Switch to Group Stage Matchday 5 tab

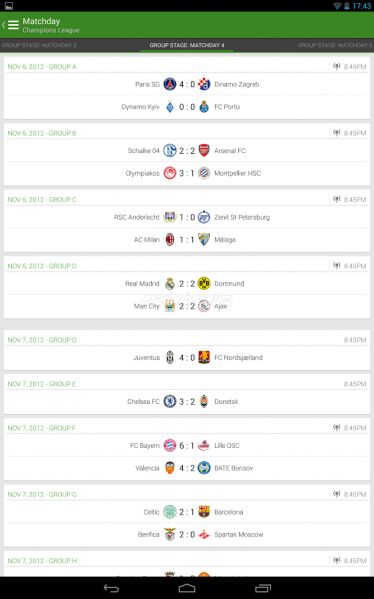tap(335, 45)
